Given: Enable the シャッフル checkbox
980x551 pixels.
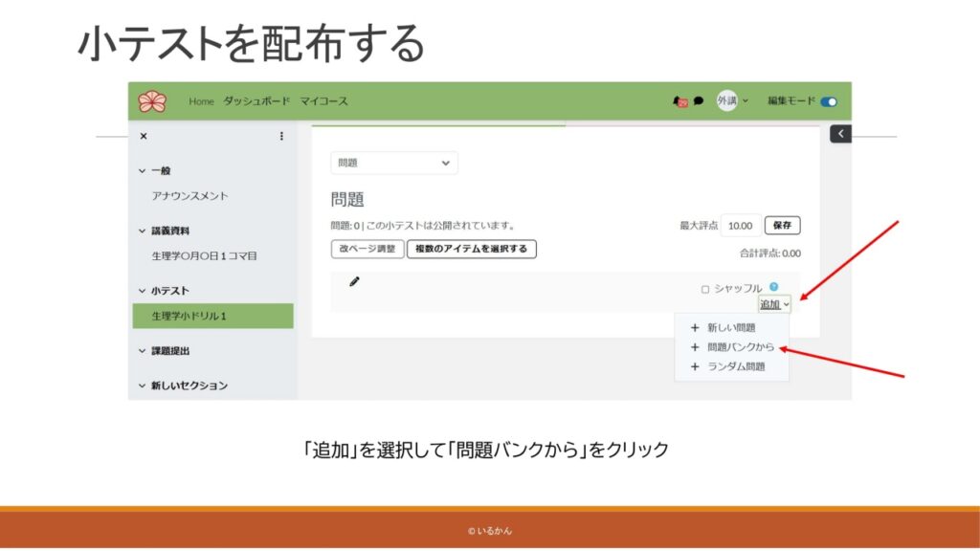Looking at the screenshot, I should [x=705, y=289].
